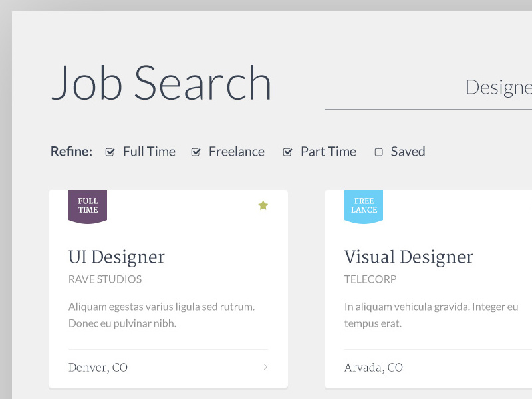The width and height of the screenshot is (532, 399).
Task: Click the purple FULL TIME ribbon badge
Action: [x=87, y=206]
